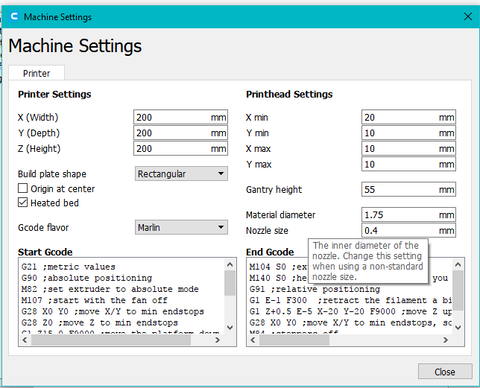Screen dimensions: 480x388
Task: Click the X (Width) input field
Action: pyautogui.click(x=181, y=117)
